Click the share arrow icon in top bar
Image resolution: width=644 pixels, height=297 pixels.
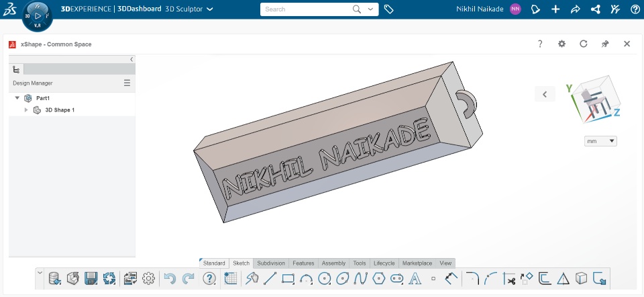click(x=576, y=9)
